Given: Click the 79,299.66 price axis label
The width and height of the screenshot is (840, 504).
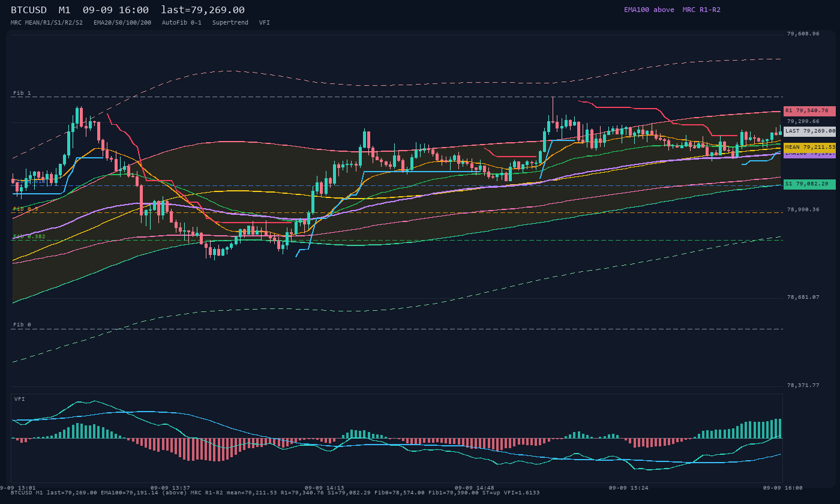Looking at the screenshot, I should point(803,122).
